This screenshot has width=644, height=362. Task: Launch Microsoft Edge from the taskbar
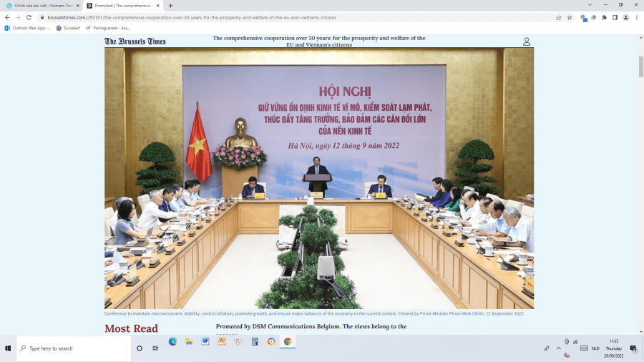point(172,341)
